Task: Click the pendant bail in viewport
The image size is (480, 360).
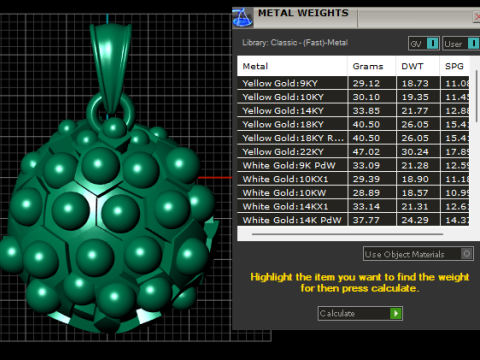Action: pyautogui.click(x=111, y=67)
